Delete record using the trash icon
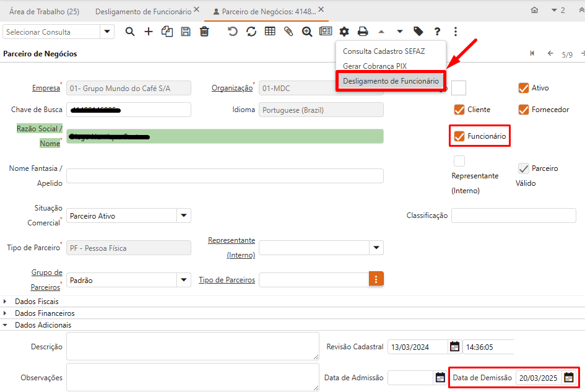Viewport: 585px width, 392px height. click(x=204, y=32)
